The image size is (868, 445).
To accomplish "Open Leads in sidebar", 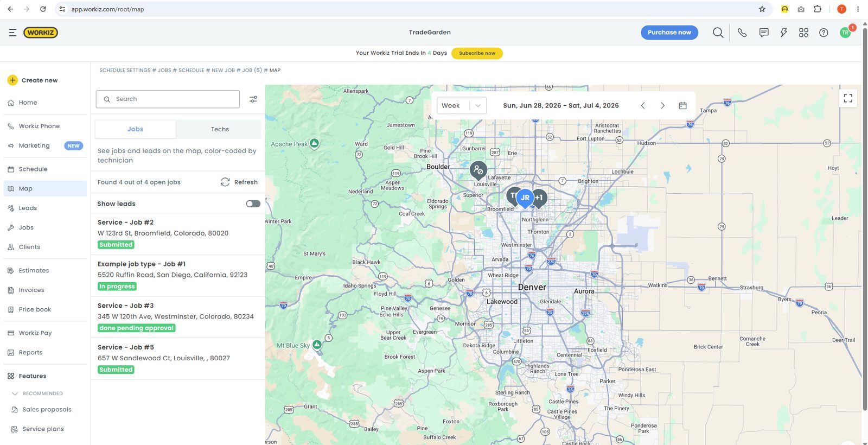I will tap(45, 208).
